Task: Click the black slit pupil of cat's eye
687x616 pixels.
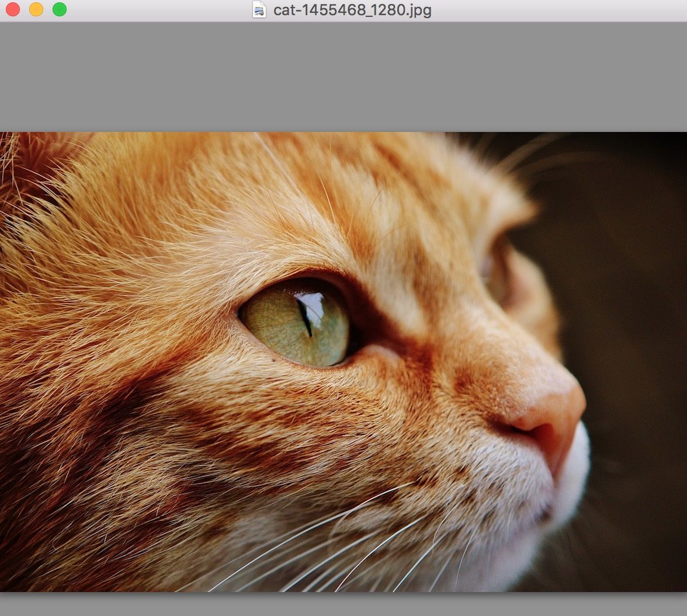Action: [304, 318]
